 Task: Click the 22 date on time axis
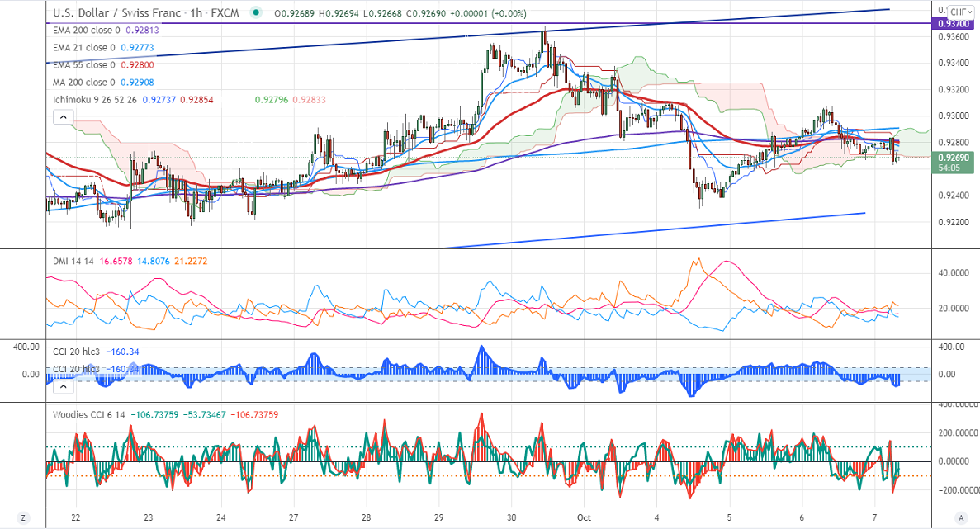(76, 517)
